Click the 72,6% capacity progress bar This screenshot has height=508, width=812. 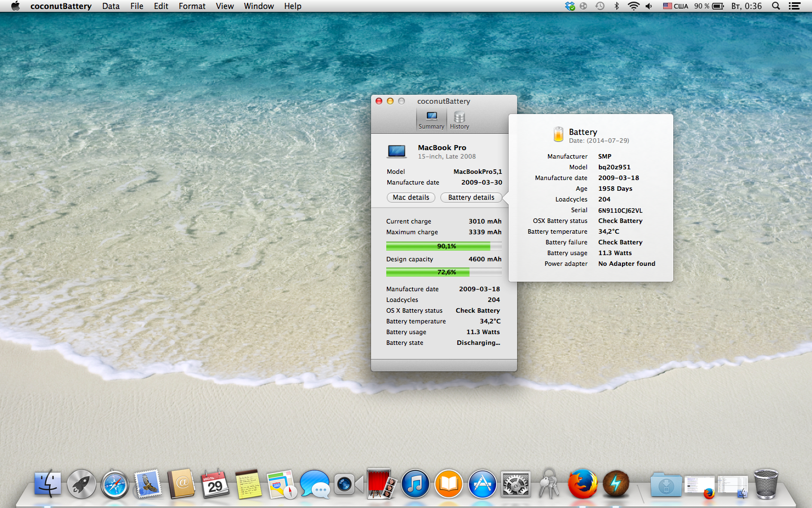click(444, 272)
